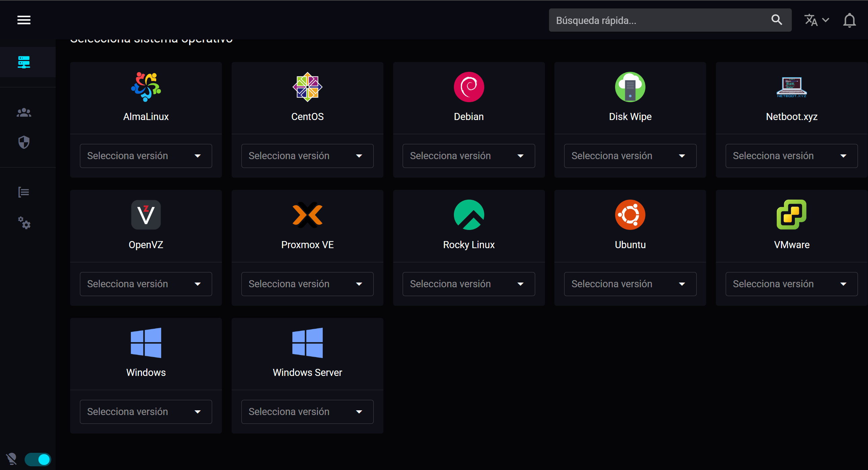Click the CentOS logo
Viewport: 868px width, 470px height.
pos(308,87)
